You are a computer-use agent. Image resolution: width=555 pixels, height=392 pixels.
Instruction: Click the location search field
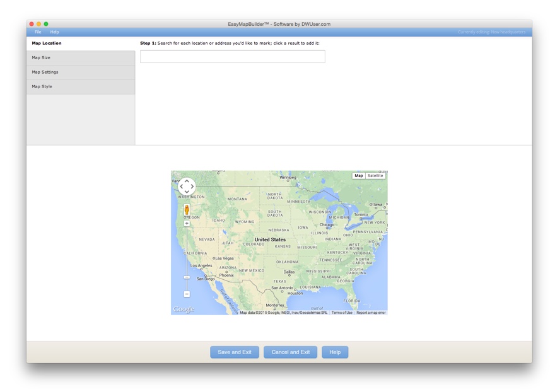coord(232,56)
